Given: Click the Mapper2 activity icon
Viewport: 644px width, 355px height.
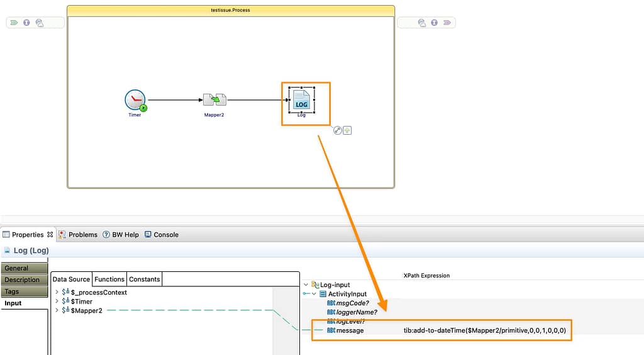Looking at the screenshot, I should click(214, 100).
